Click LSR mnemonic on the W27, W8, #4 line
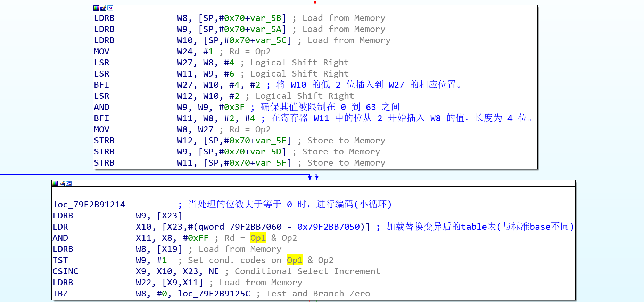Viewport: 644px width, 302px height. (101, 63)
